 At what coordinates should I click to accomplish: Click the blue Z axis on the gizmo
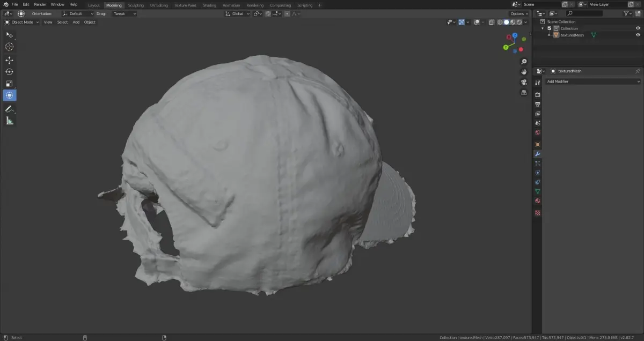515,35
